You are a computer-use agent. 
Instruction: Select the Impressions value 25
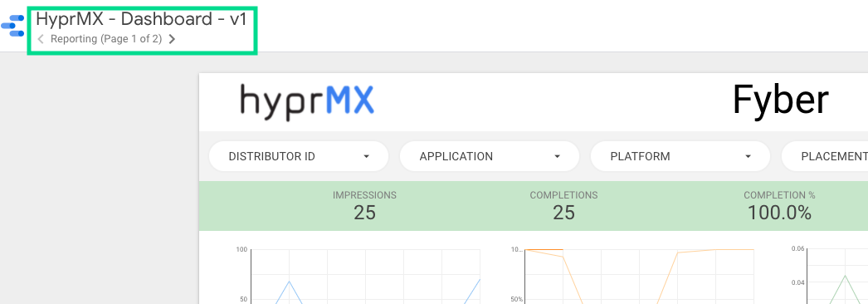pyautogui.click(x=365, y=212)
